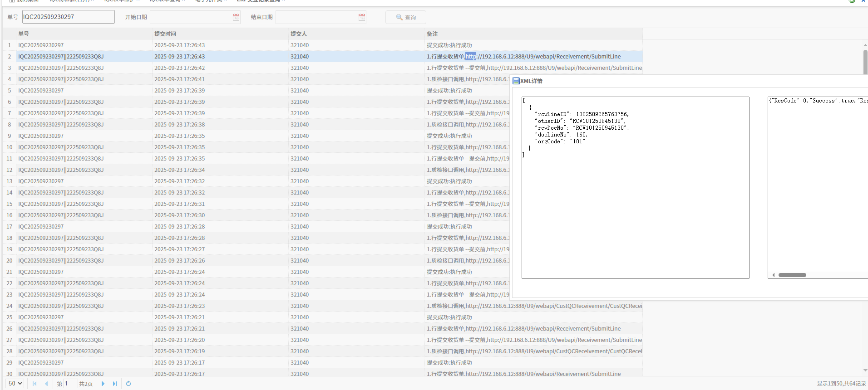
Task: Expand the 50 rows-per-page dropdown
Action: (15, 384)
